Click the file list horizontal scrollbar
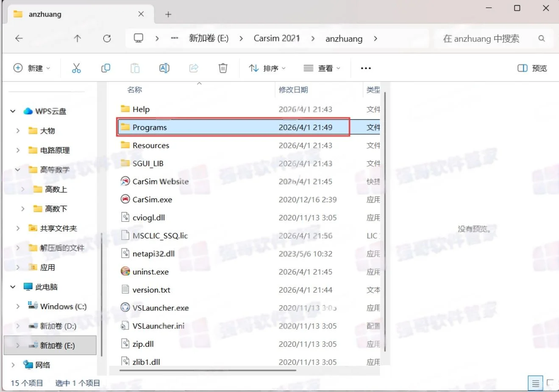 (208, 370)
